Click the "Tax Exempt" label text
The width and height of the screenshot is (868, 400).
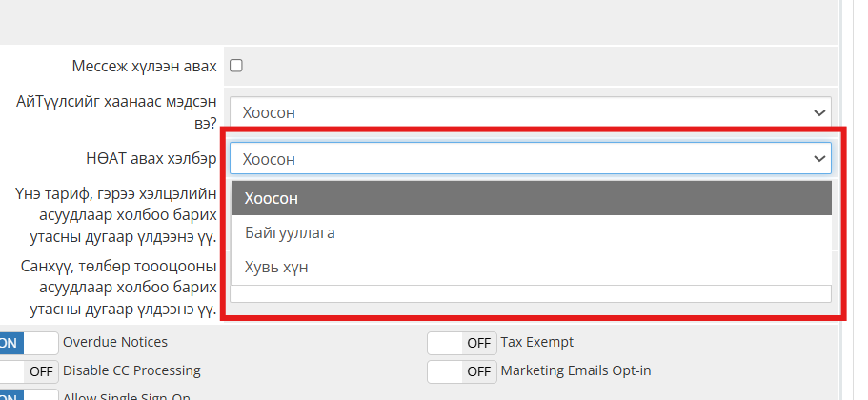pyautogui.click(x=536, y=342)
